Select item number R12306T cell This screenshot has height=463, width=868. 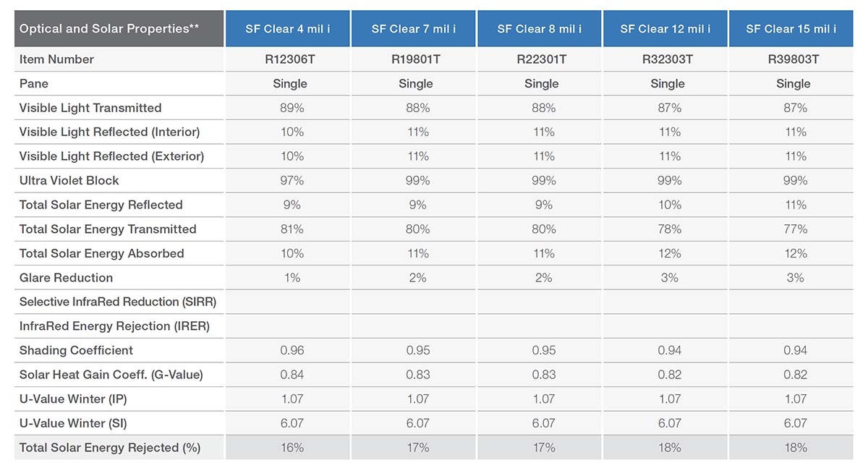(290, 59)
